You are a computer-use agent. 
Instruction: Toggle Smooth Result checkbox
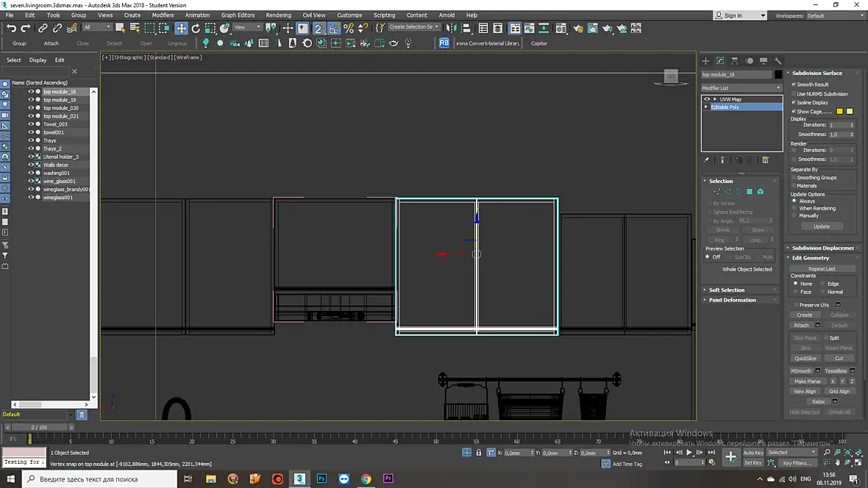pos(794,85)
